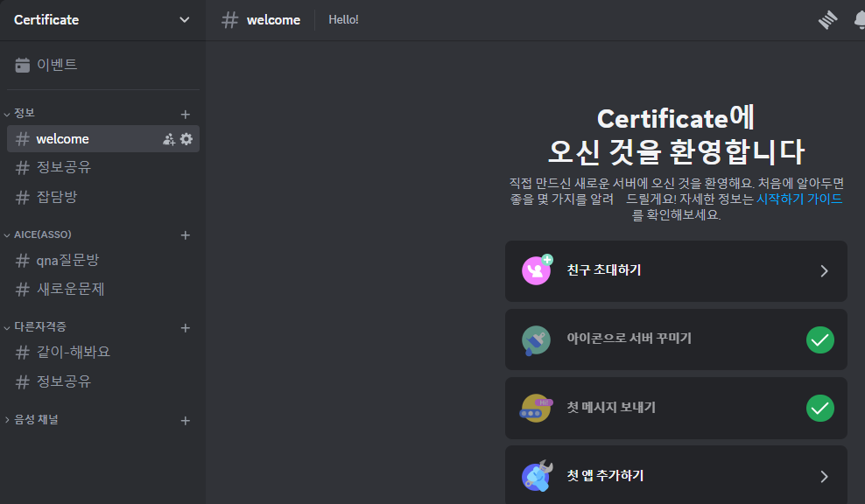Click the arrow chevron on 친구 초대하기

[824, 270]
